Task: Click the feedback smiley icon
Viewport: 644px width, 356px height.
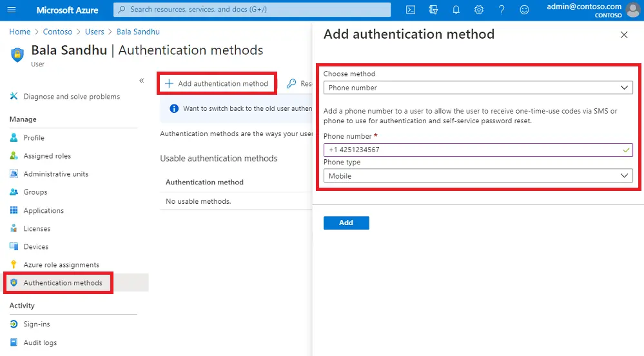Action: [524, 10]
